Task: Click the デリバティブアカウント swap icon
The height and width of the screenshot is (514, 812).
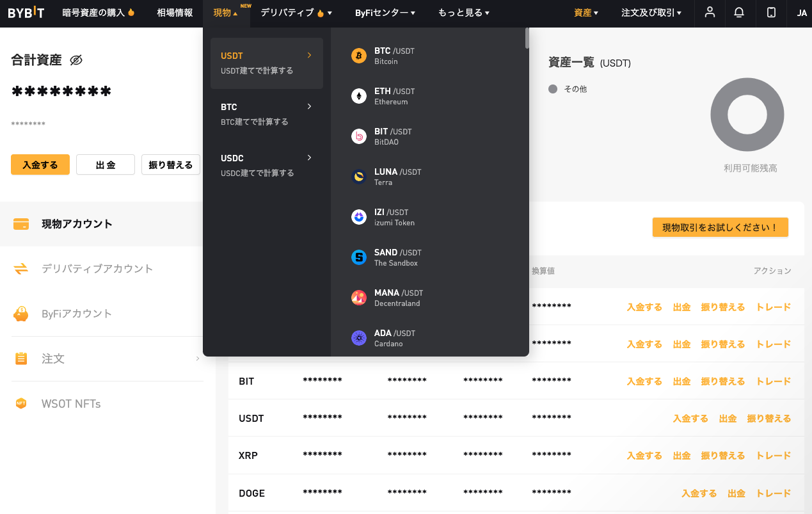Action: (21, 269)
